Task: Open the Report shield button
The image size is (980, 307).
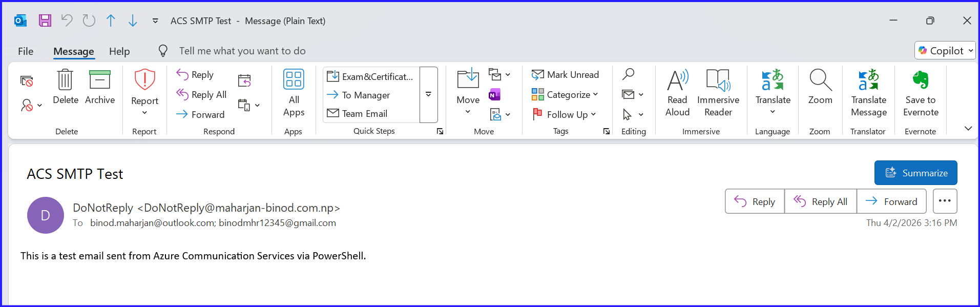Action: pos(144,92)
